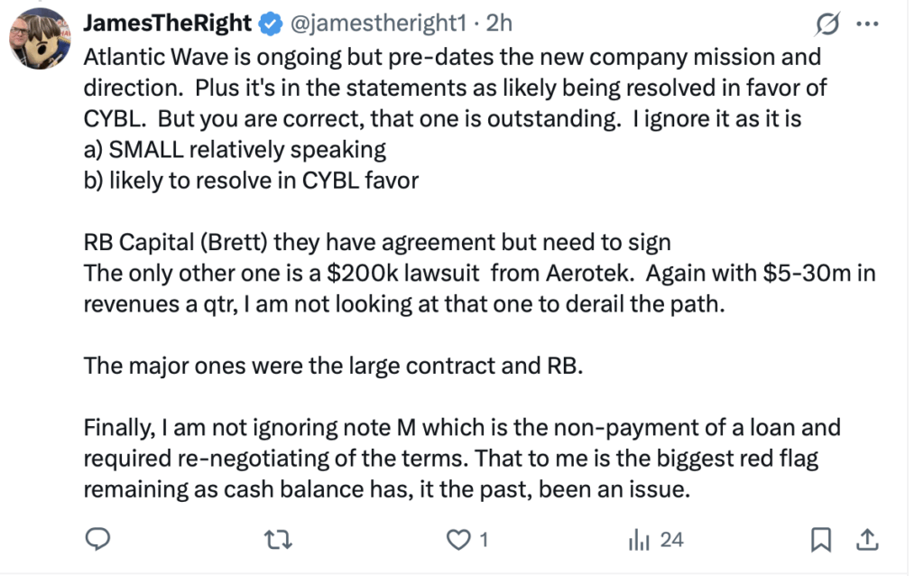This screenshot has height=576, width=924.
Task: Open JamesTheRight's profile avatar
Action: 40,38
